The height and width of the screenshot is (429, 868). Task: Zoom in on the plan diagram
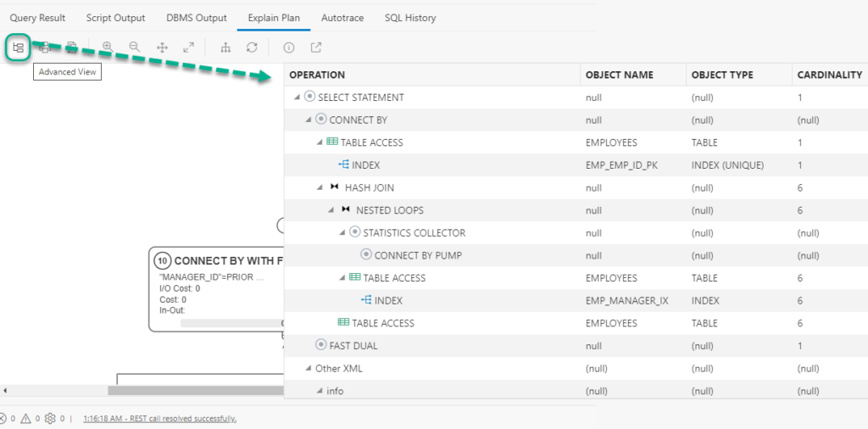coord(108,47)
